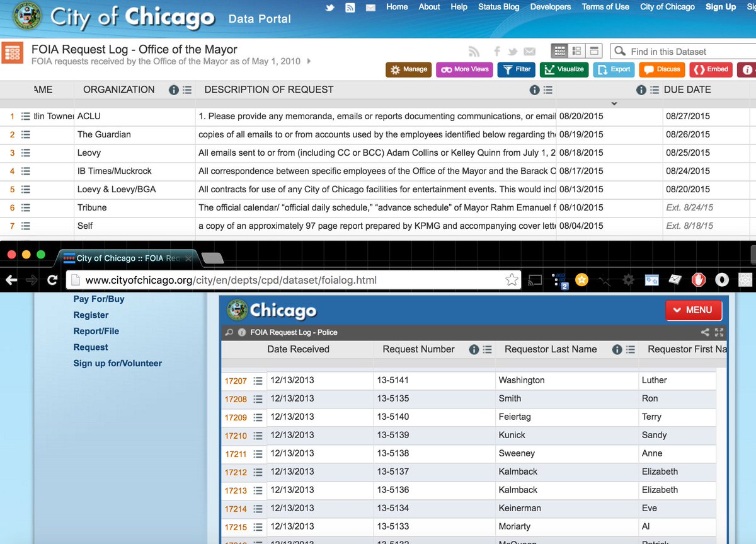Viewport: 756px width, 544px height.
Task: Share the dataset on Facebook using the gray icon
Action: coord(497,52)
